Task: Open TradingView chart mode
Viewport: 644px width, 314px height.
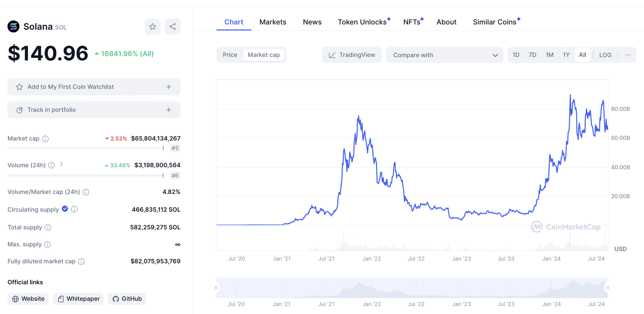Action: coord(352,55)
